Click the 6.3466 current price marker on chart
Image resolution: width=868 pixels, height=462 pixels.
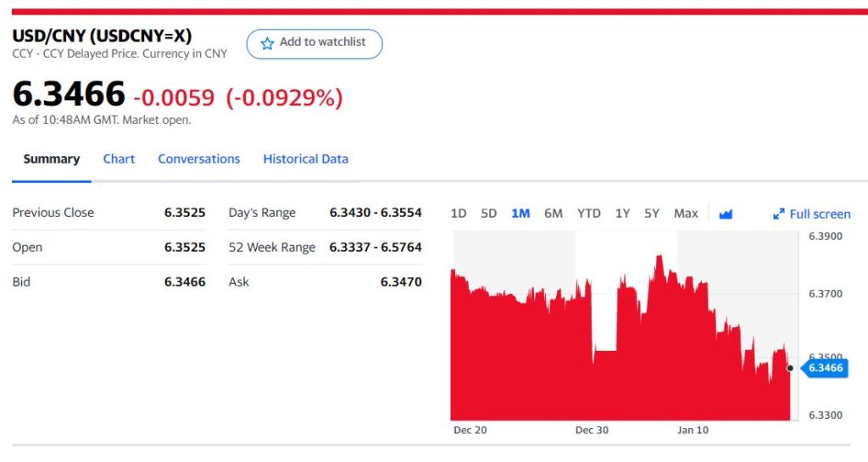pos(825,368)
